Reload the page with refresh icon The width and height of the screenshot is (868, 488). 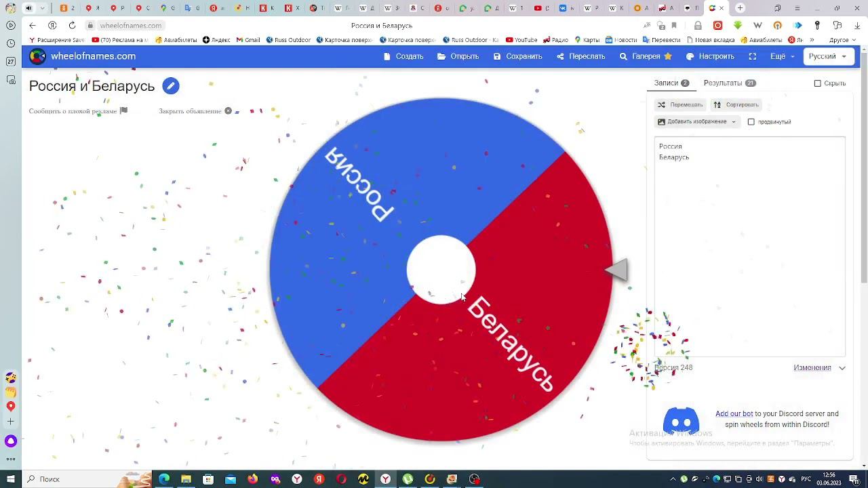[x=72, y=25]
